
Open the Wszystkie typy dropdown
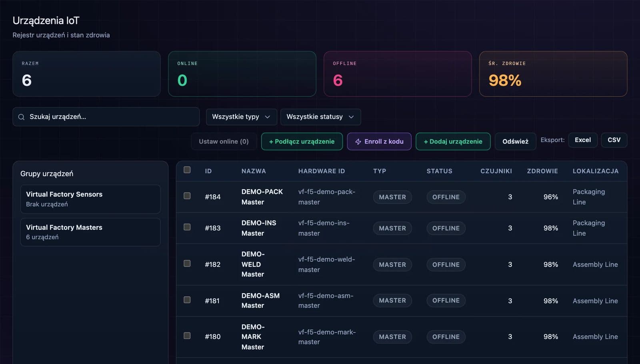pos(241,117)
